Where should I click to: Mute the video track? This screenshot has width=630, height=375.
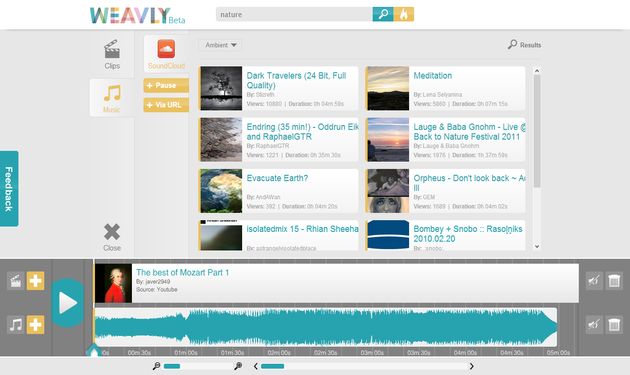(594, 281)
